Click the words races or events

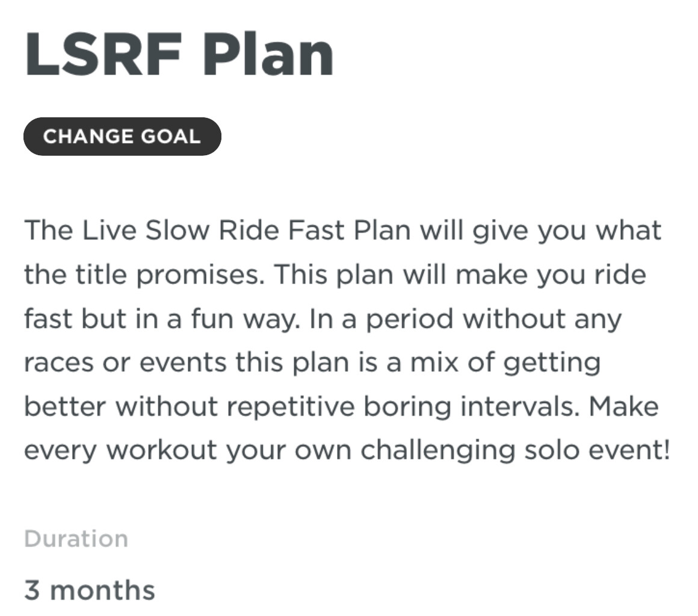pos(125,363)
